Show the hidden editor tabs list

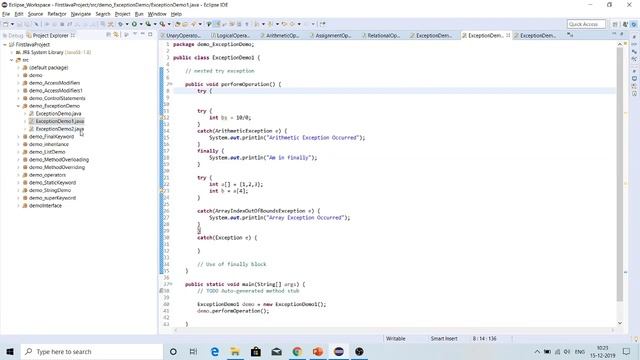[570, 36]
